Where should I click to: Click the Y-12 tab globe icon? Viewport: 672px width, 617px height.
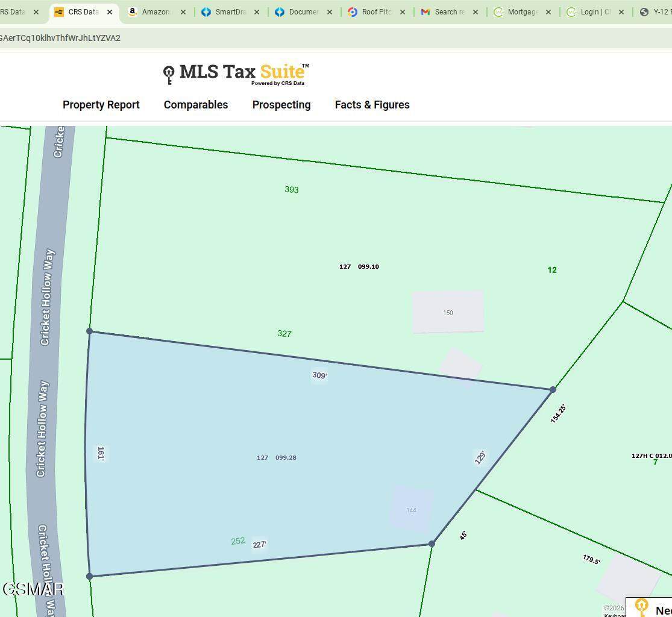(x=644, y=12)
